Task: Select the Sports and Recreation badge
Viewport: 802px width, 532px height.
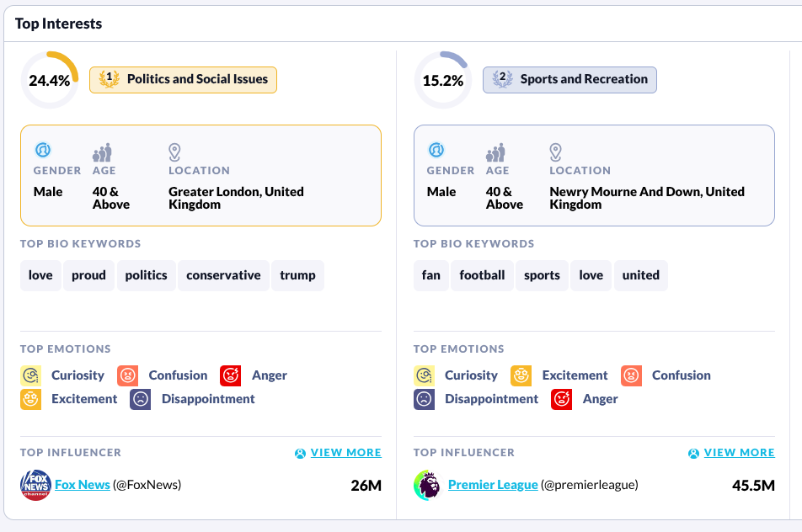Action: point(569,80)
